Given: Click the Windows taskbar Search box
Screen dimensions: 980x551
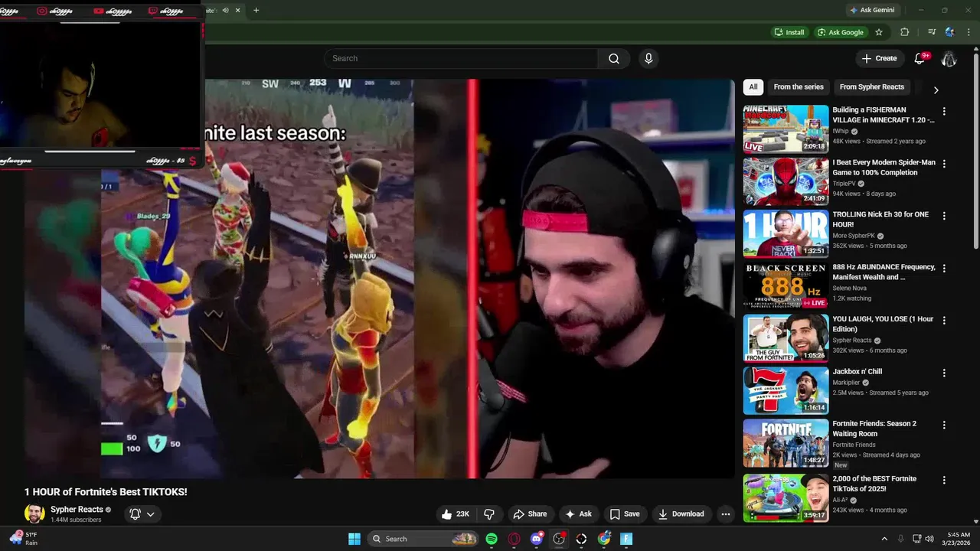Looking at the screenshot, I should 423,539.
